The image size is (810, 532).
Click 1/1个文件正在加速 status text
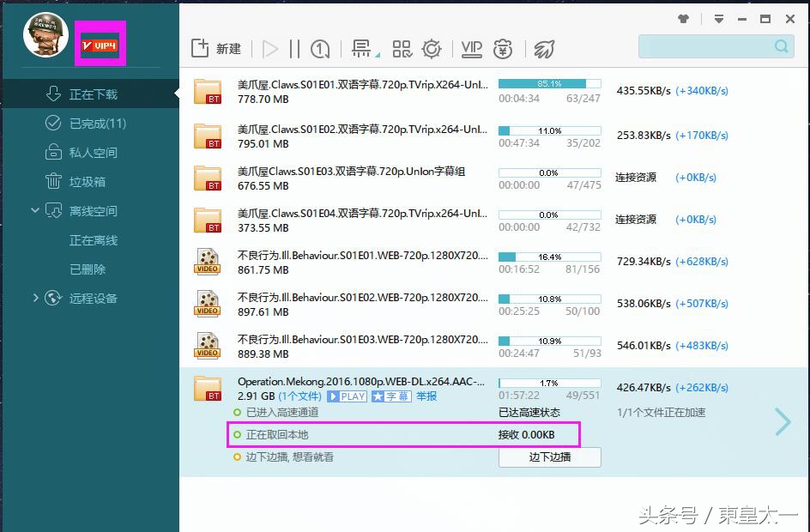tap(662, 412)
